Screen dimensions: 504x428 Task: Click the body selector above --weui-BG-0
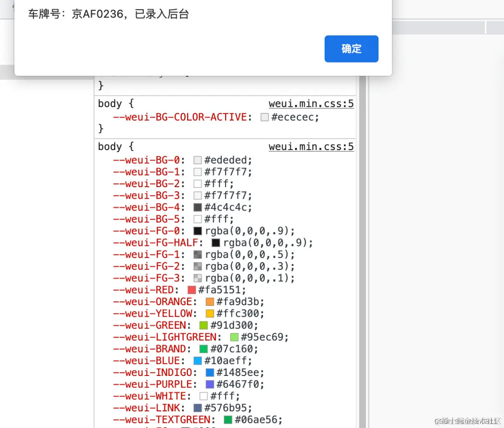110,147
